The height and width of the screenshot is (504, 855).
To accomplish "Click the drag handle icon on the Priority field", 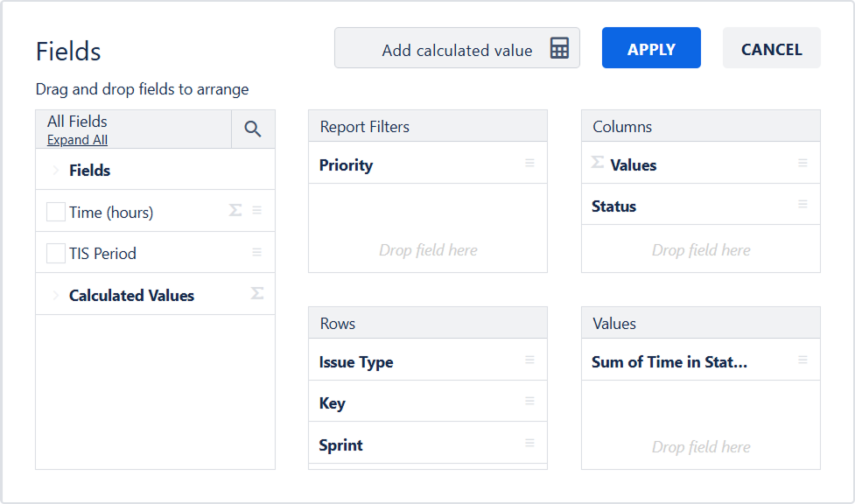I will coord(529,164).
